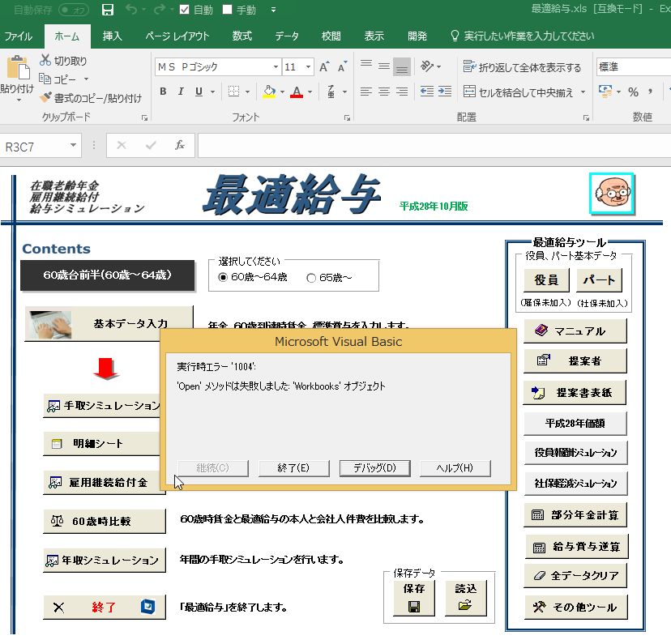This screenshot has height=644, width=671.
Task: Click the old man avatar picture
Action: point(612,194)
